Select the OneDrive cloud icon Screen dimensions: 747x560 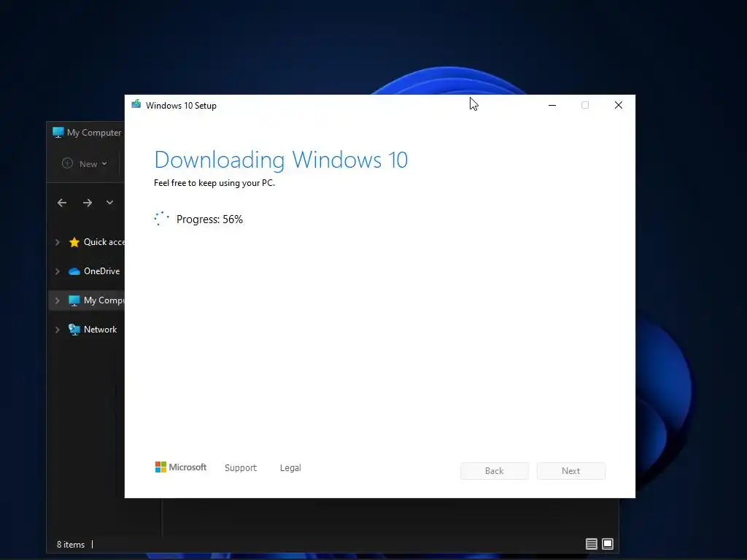pos(74,271)
